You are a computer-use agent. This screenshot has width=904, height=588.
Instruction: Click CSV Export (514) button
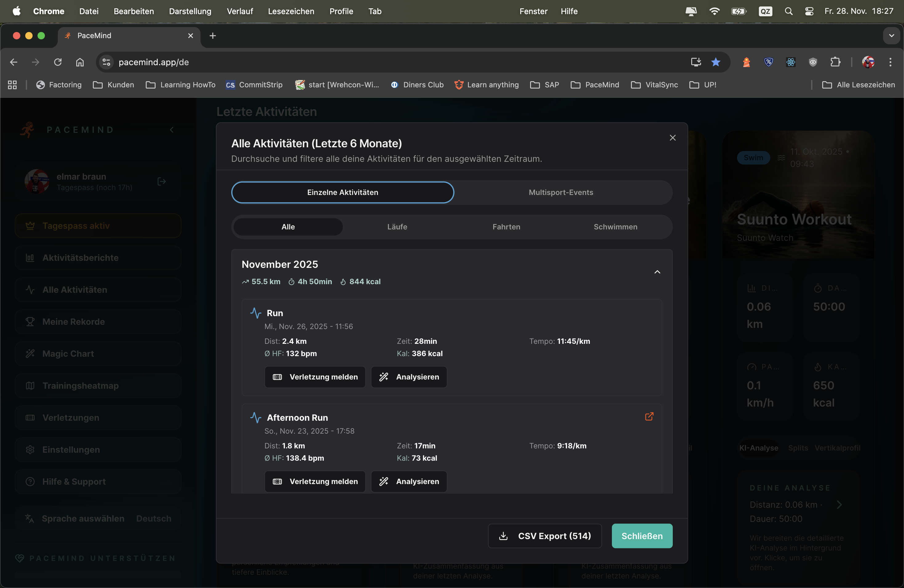click(545, 536)
